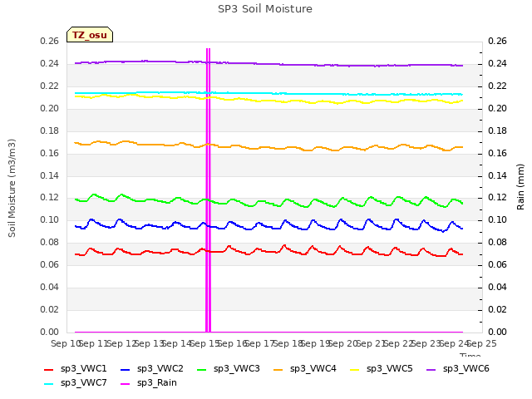Click the sp3_VWC5 legend label

(x=390, y=369)
